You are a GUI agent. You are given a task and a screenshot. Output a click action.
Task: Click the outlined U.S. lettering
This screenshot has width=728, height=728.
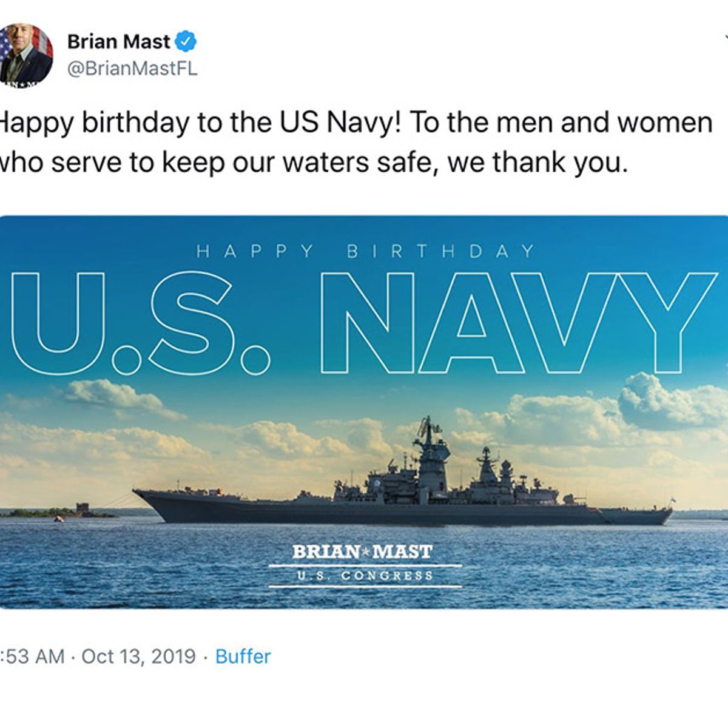click(140, 322)
